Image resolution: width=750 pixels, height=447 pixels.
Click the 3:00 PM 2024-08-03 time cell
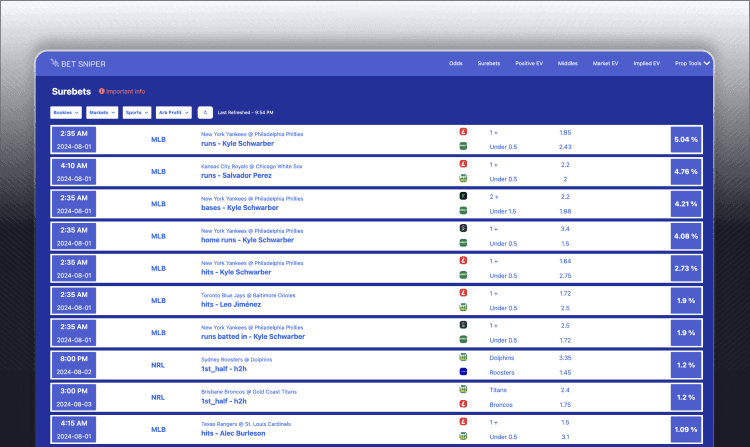[x=74, y=397]
